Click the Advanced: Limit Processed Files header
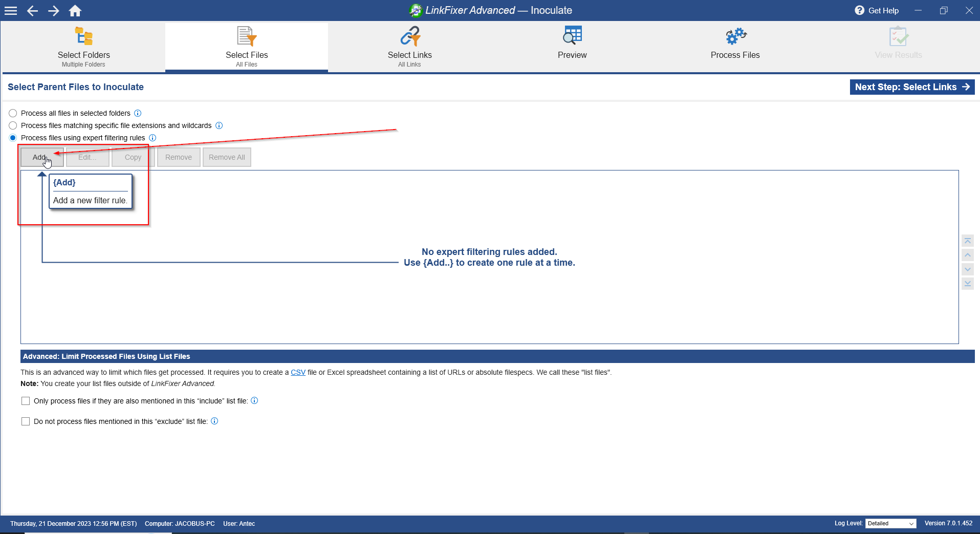980x534 pixels. [x=497, y=356]
